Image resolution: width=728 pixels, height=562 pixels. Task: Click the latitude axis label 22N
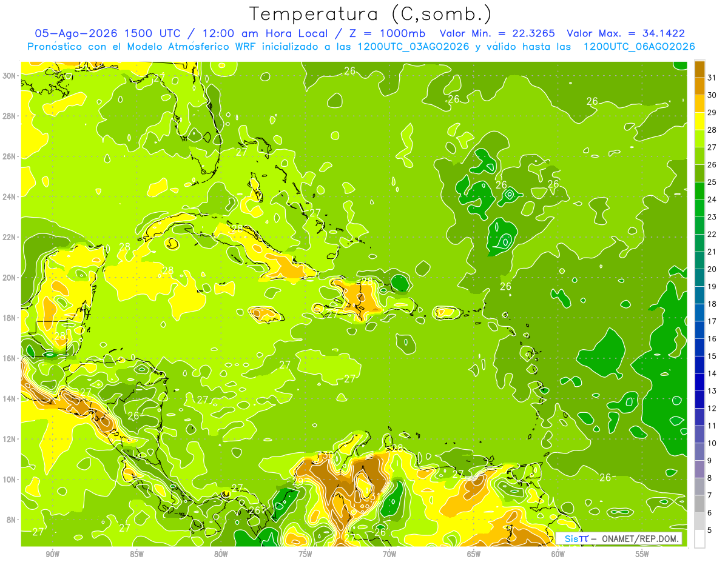[x=9, y=237]
